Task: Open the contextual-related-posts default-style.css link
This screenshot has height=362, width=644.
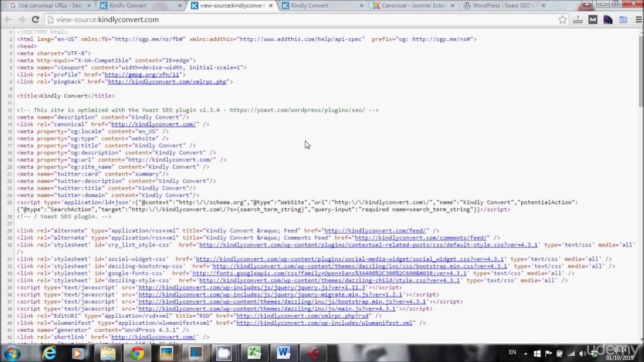Action: 368,245
